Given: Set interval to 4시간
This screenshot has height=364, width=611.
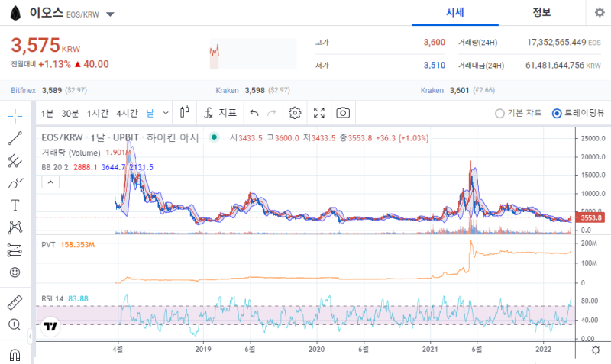Looking at the screenshot, I should pyautogui.click(x=127, y=113).
